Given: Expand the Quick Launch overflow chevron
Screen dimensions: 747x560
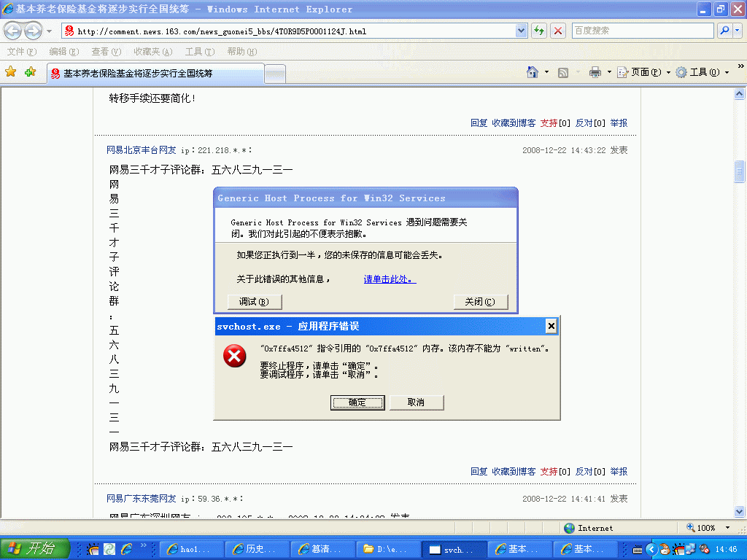Looking at the screenshot, I should click(x=144, y=545).
